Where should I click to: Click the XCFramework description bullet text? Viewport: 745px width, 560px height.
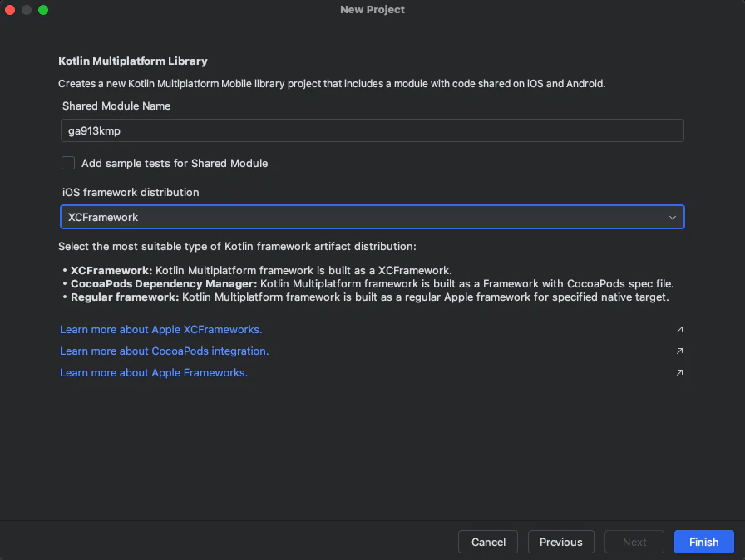pos(261,271)
